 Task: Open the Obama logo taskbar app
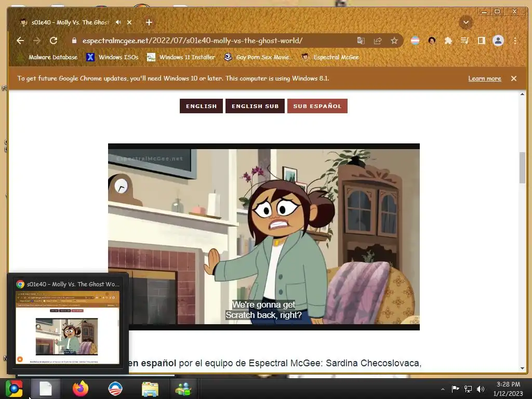point(115,389)
